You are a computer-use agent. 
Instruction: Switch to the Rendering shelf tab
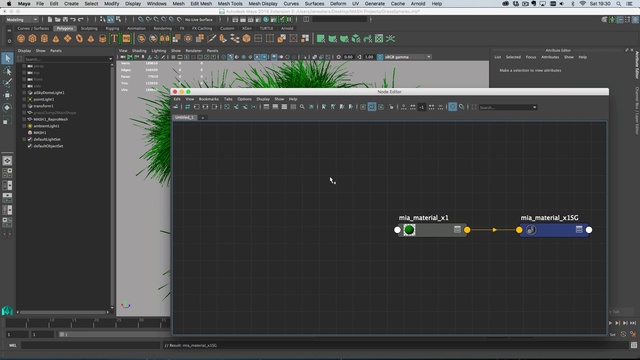[x=162, y=28]
